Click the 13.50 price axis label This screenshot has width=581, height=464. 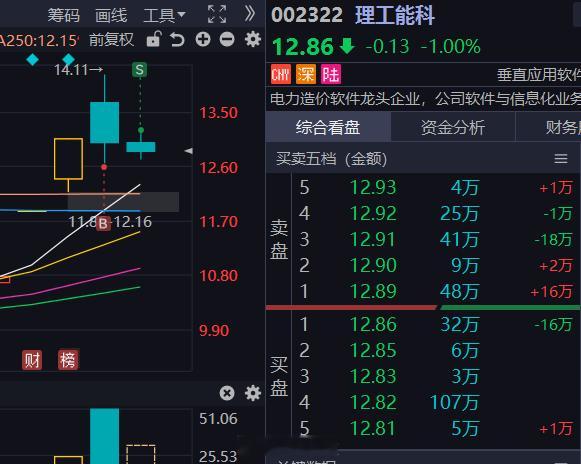pyautogui.click(x=219, y=113)
